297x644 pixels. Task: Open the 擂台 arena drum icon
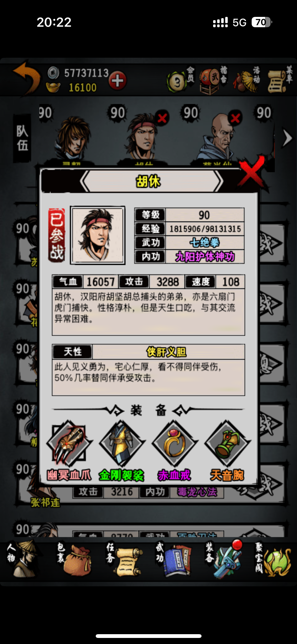click(213, 80)
